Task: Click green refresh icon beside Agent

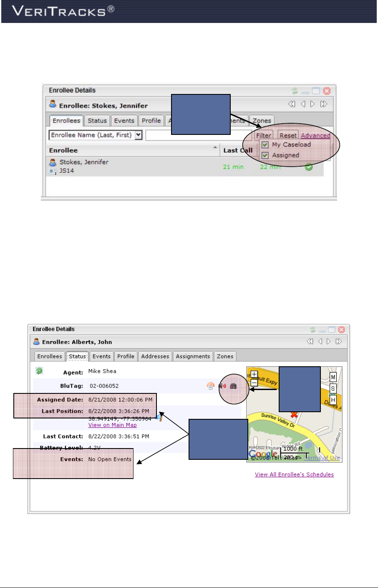Action: point(39,371)
